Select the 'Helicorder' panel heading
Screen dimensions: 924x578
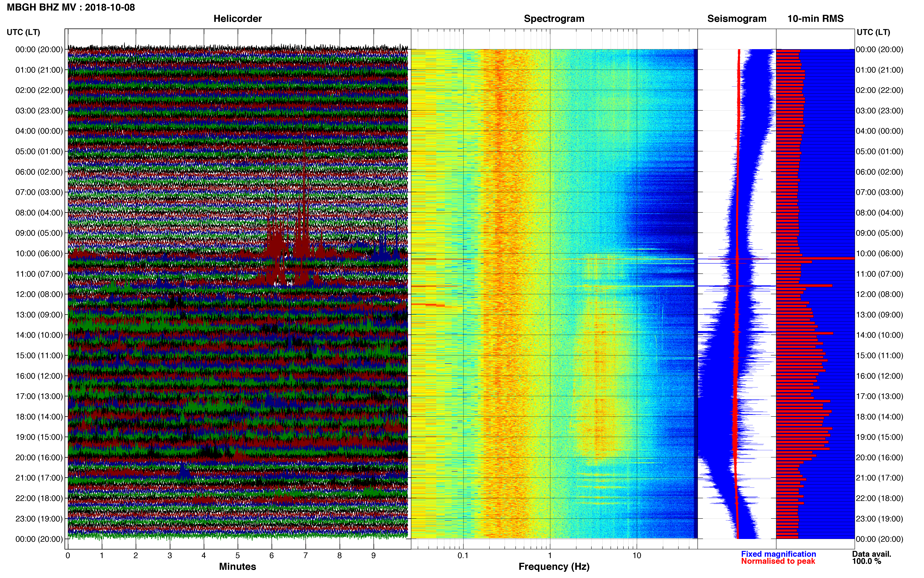pyautogui.click(x=238, y=19)
